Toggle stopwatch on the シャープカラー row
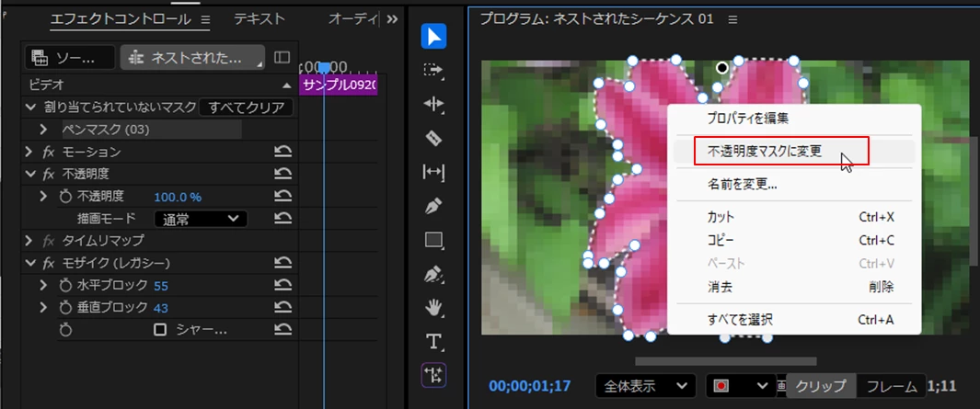The height and width of the screenshot is (409, 980). (65, 330)
